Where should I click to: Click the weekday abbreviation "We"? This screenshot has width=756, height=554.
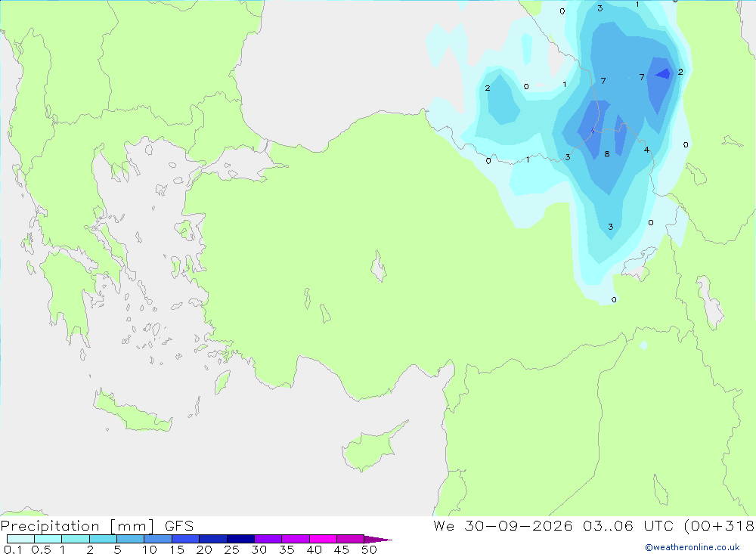pyautogui.click(x=444, y=525)
